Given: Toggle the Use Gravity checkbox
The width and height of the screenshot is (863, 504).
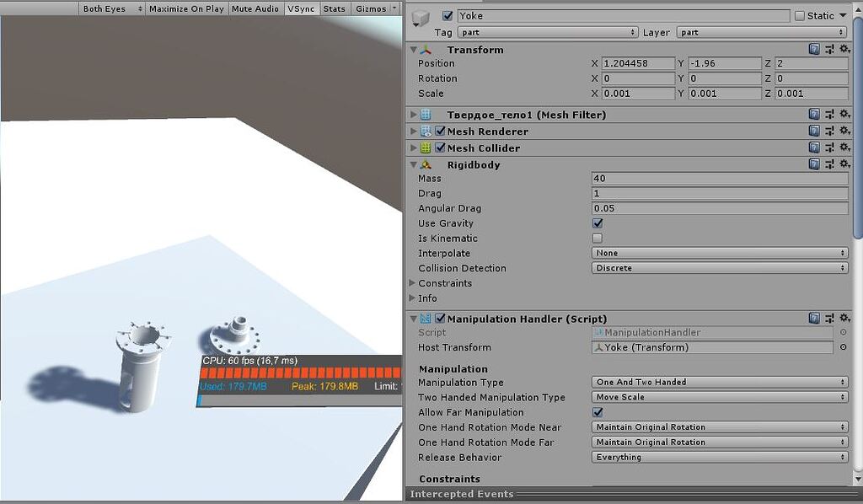Looking at the screenshot, I should click(x=598, y=223).
